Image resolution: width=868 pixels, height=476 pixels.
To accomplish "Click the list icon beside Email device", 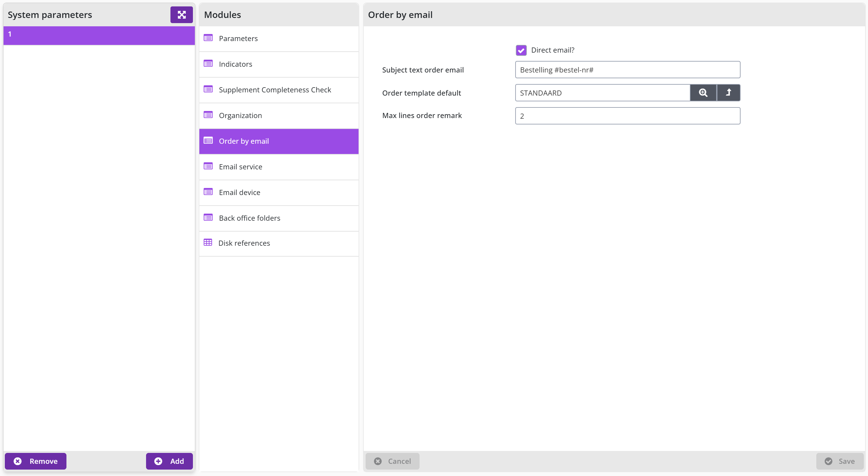I will 208,192.
